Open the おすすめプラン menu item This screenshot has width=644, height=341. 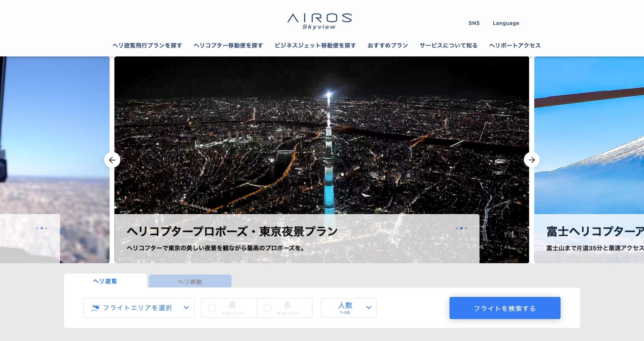click(388, 45)
